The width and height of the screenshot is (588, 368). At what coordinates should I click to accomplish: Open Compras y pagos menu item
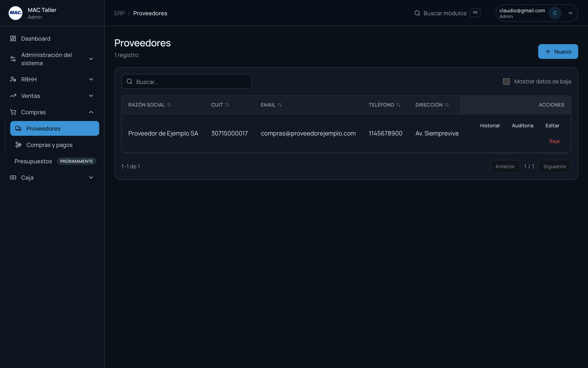[54, 145]
